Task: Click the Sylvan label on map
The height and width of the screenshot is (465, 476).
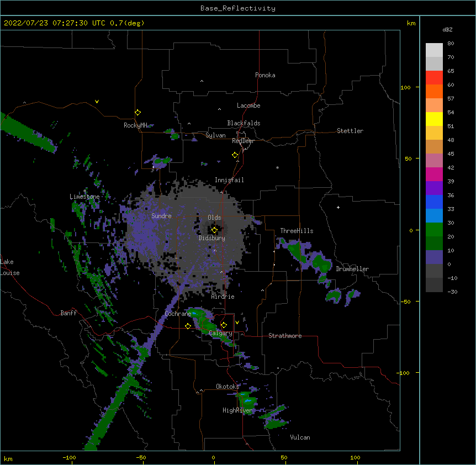Action: tap(215, 135)
